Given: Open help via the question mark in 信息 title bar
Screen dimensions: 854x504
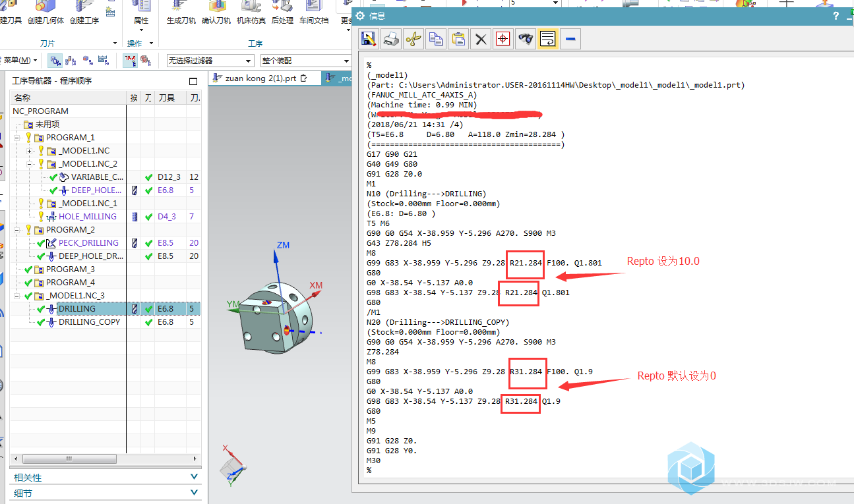Looking at the screenshot, I should [837, 16].
